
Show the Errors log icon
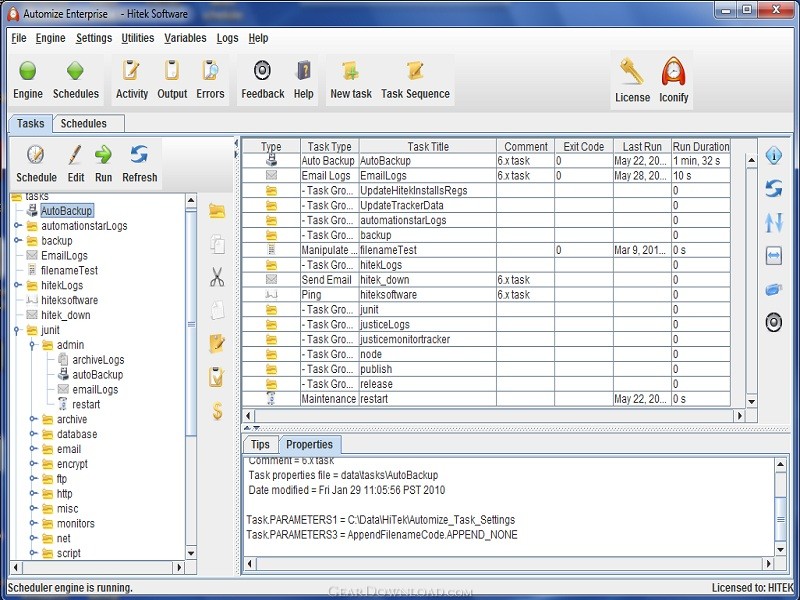tap(210, 70)
